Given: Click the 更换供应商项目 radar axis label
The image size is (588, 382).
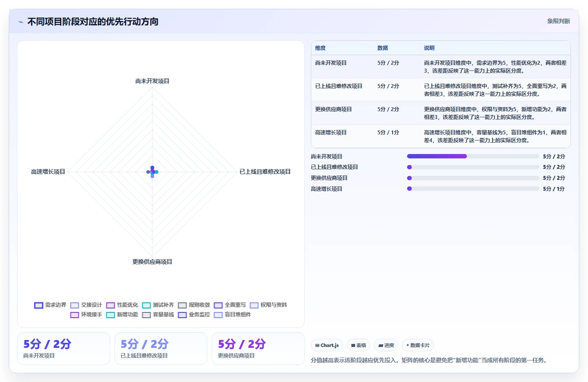Looking at the screenshot, I should click(x=153, y=262).
